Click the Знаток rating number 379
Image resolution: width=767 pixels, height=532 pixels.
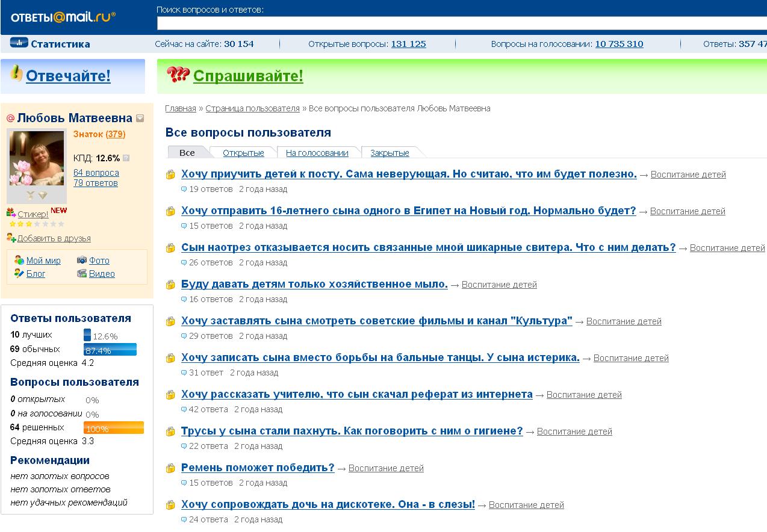coord(116,134)
